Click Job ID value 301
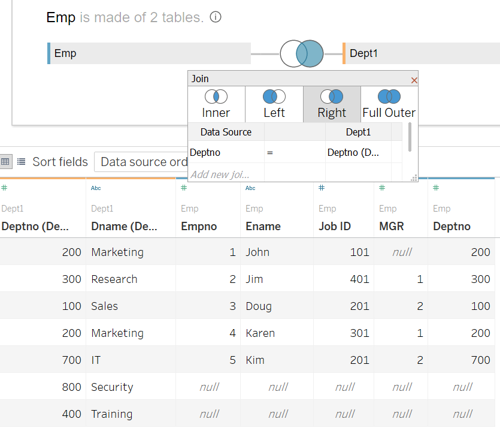500x431 pixels. (359, 333)
